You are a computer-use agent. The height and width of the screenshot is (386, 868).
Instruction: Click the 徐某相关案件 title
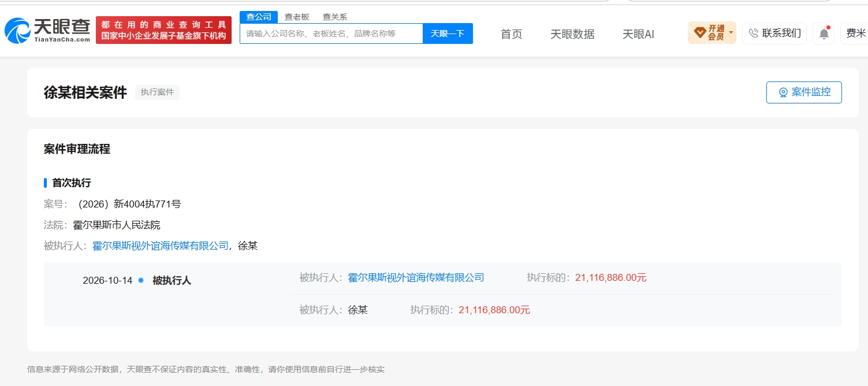point(85,92)
